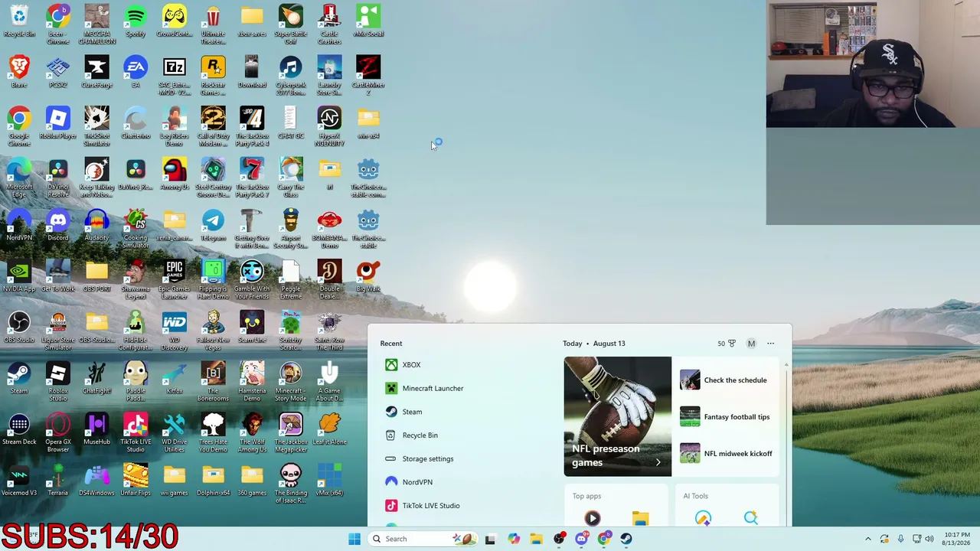980x551 pixels.
Task: Focus the taskbar Search box
Action: pyautogui.click(x=422, y=539)
